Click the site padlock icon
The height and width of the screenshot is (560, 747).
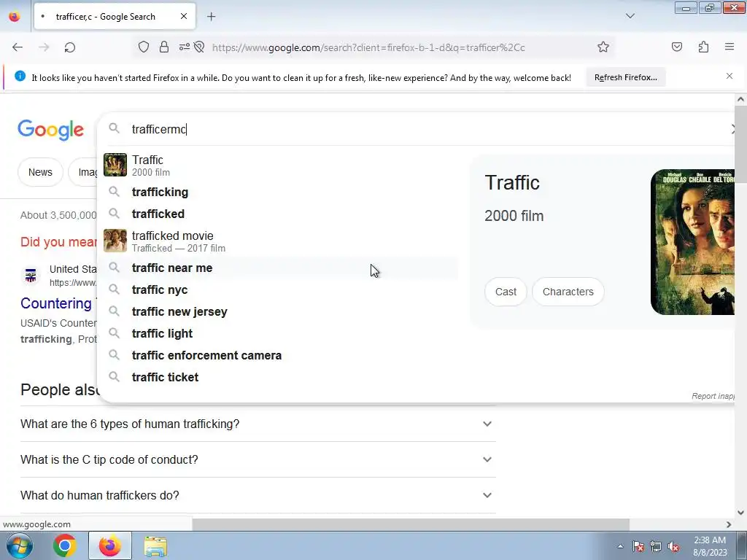(x=164, y=47)
